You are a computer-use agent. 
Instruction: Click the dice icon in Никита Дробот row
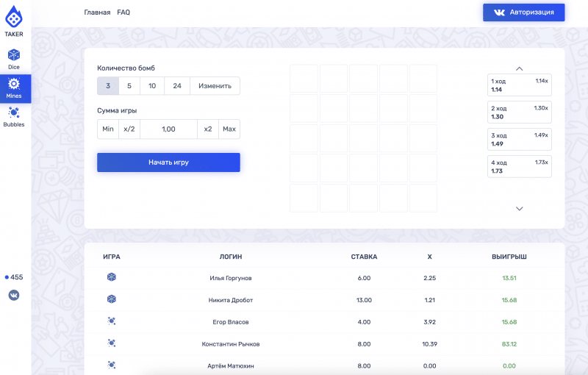112,299
